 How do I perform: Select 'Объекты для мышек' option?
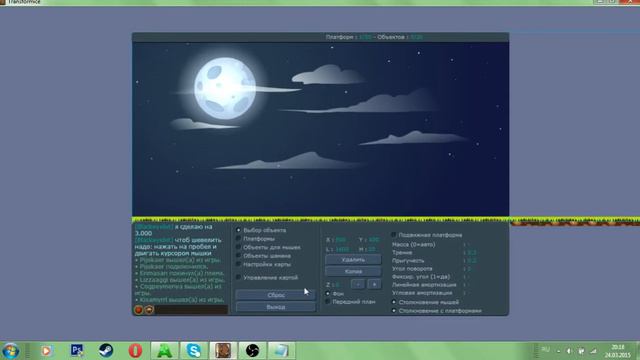(268, 247)
